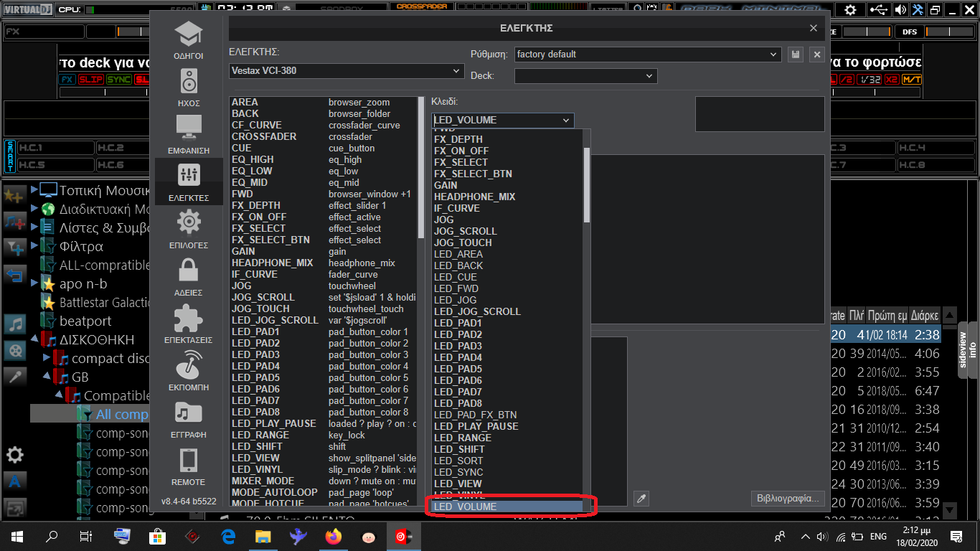Open Firefox from the Windows taskbar

[334, 536]
